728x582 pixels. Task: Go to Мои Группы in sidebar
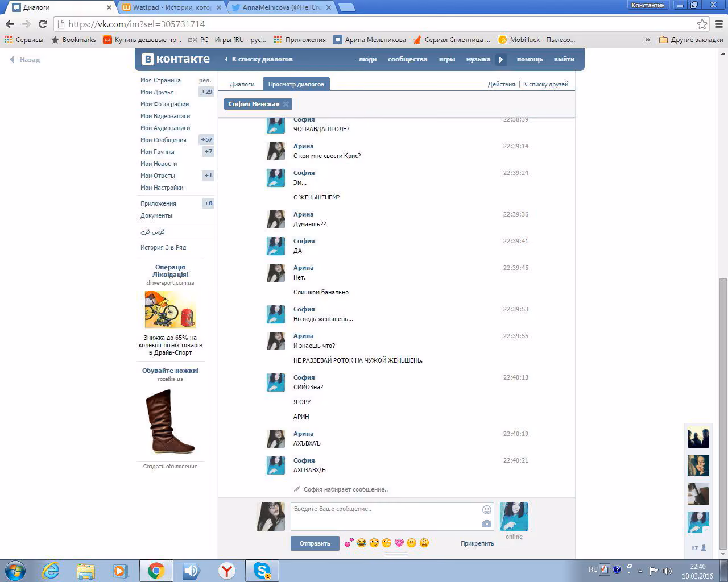[158, 152]
